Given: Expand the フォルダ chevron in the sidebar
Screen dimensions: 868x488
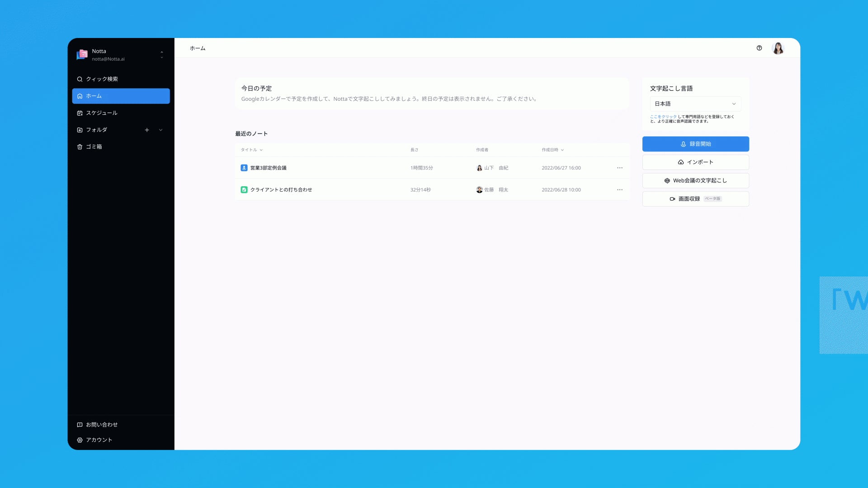Looking at the screenshot, I should pos(160,130).
